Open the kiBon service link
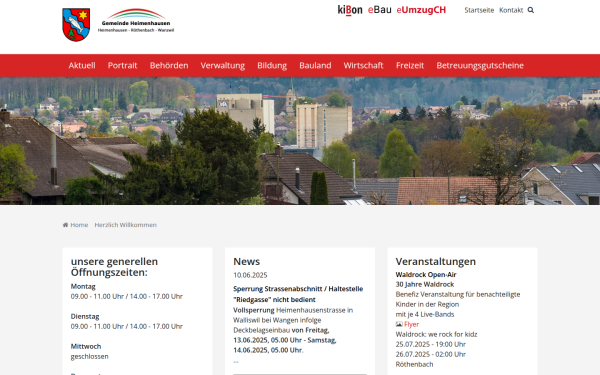This screenshot has width=600, height=375. [x=350, y=10]
